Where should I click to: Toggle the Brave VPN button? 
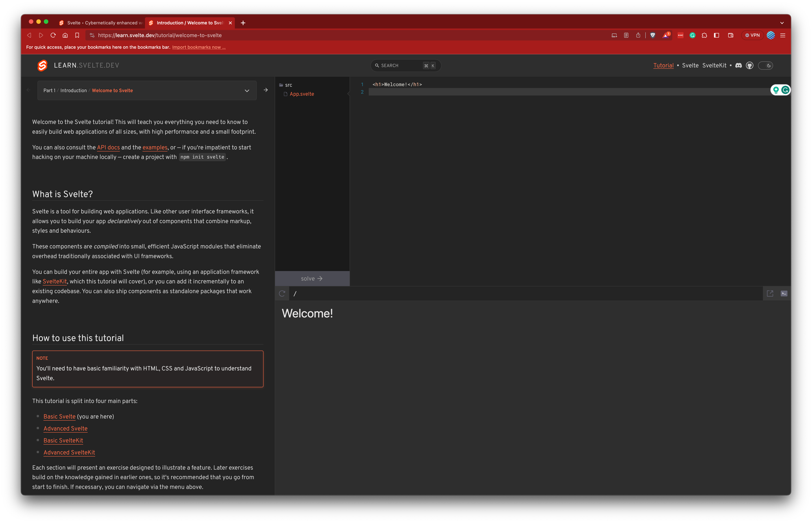(752, 35)
